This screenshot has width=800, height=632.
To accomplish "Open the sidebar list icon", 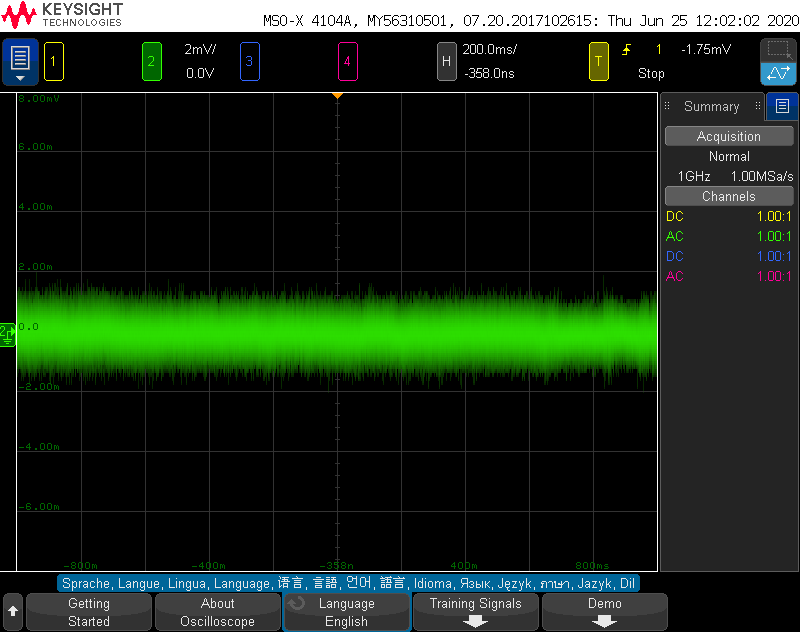I will 782,106.
